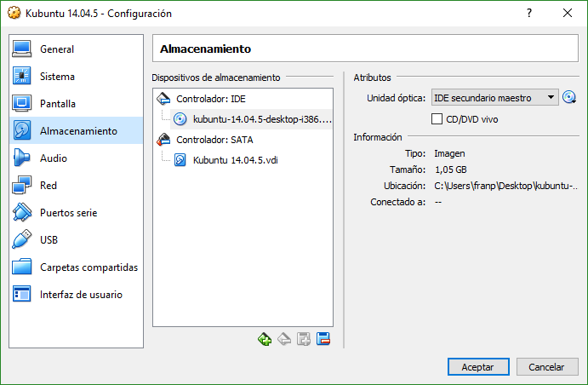The height and width of the screenshot is (385, 588).
Task: Enable the CD/DVD vivo checkbox
Action: tap(437, 119)
